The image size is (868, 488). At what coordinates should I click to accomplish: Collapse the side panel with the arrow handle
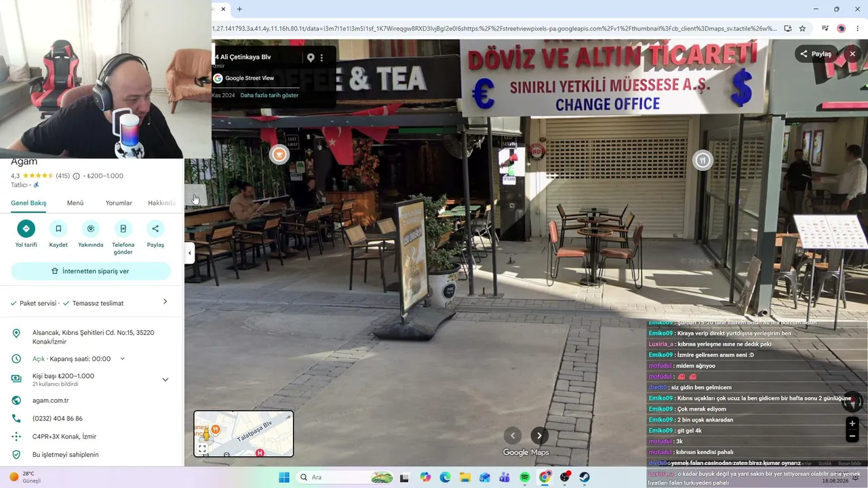pos(190,253)
